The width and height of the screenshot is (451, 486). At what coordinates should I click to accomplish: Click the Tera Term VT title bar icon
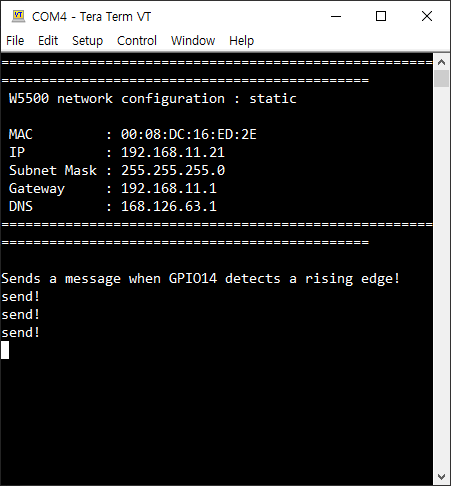click(18, 16)
